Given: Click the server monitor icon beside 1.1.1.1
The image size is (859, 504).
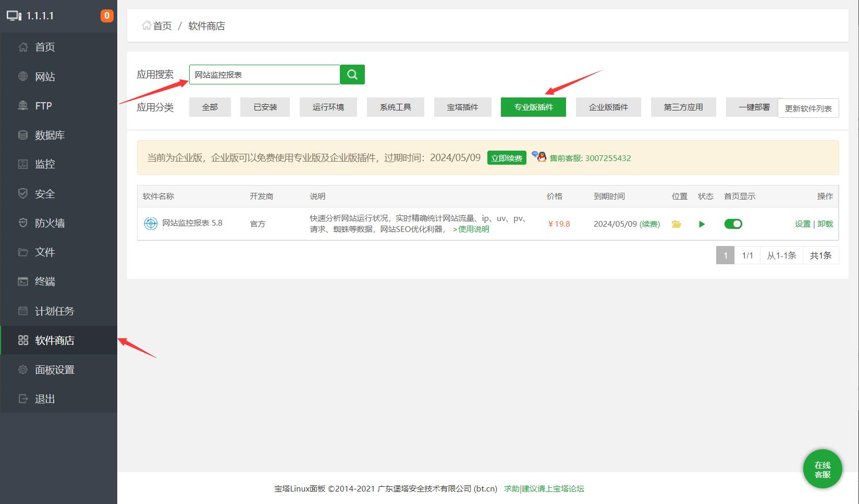Looking at the screenshot, I should [14, 16].
